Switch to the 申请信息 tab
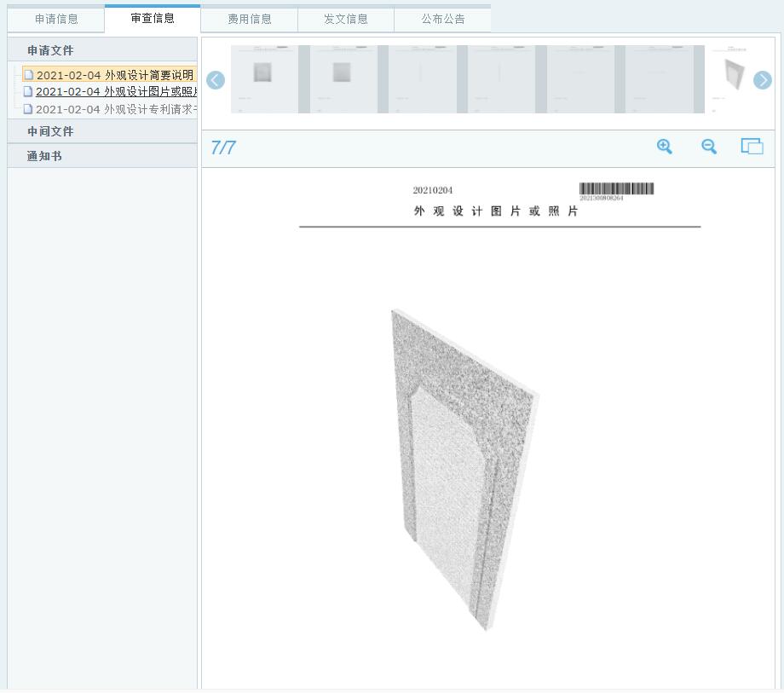 coord(56,20)
